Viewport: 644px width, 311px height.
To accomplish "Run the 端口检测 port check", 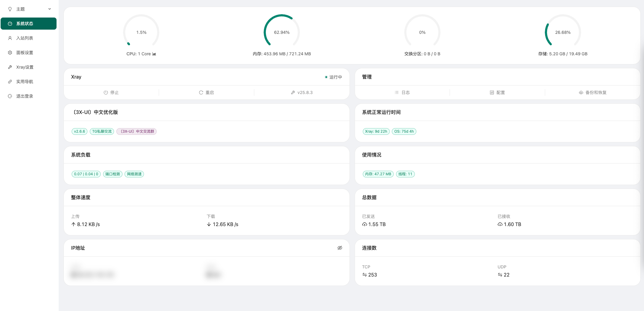I will coord(112,174).
